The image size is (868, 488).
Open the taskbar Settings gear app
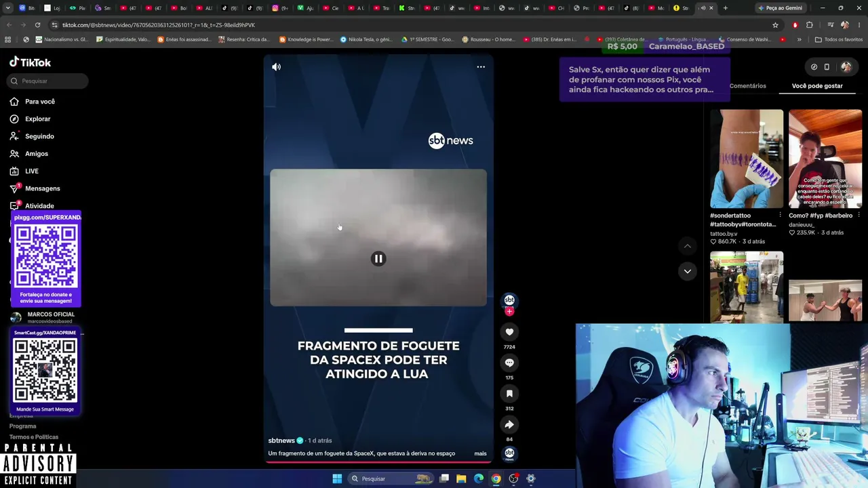click(x=531, y=479)
